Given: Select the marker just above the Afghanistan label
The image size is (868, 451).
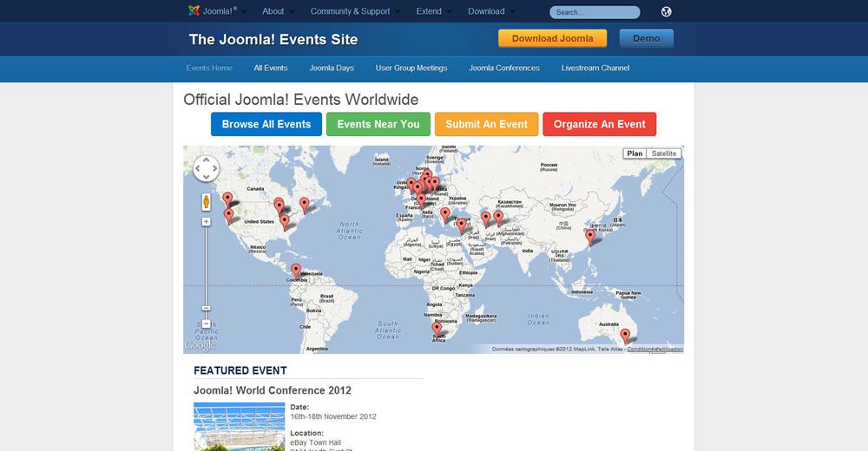Looking at the screenshot, I should coord(499,218).
